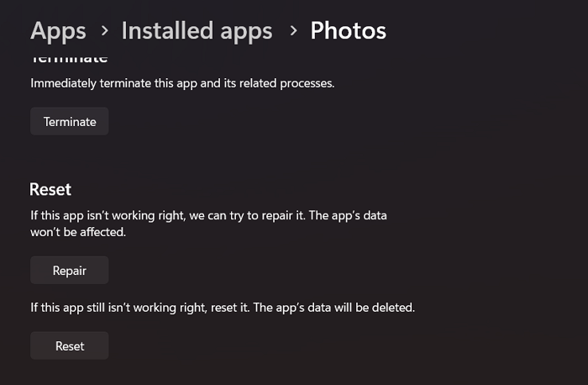Click the partially hidden Terminate heading
The height and width of the screenshot is (385, 588).
point(70,59)
